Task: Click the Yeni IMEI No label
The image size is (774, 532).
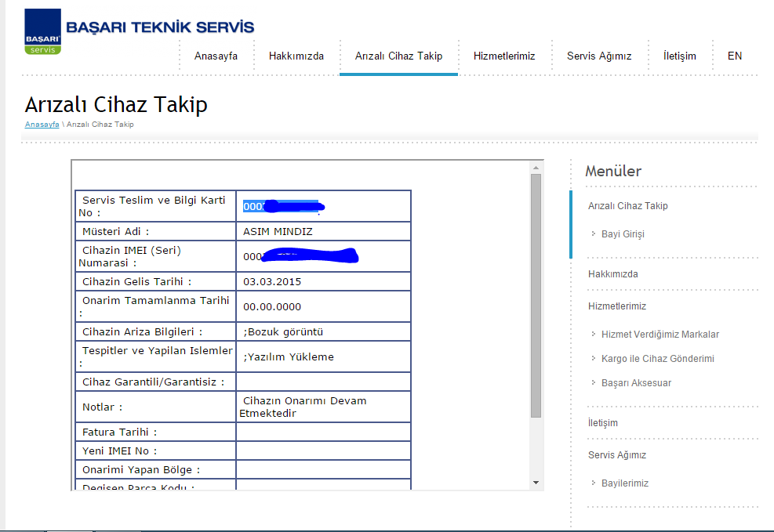Action: pos(119,451)
